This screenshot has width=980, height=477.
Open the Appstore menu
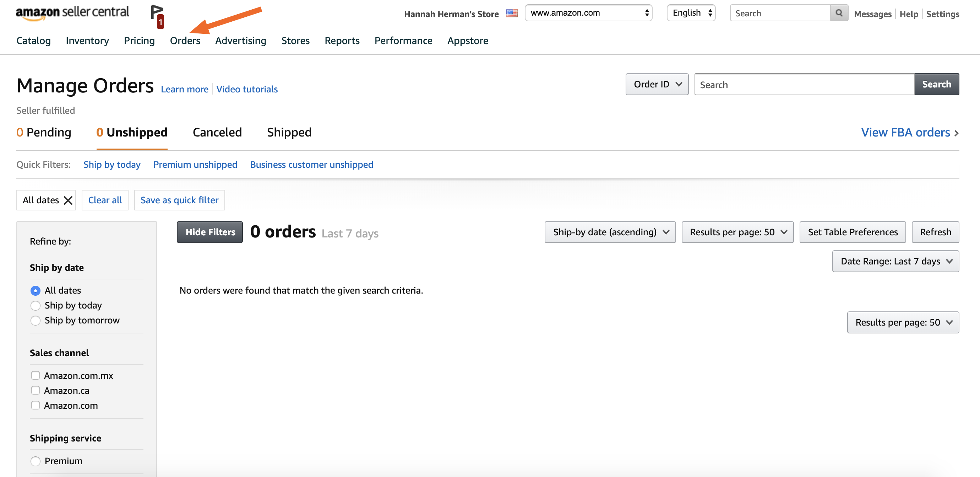(468, 41)
